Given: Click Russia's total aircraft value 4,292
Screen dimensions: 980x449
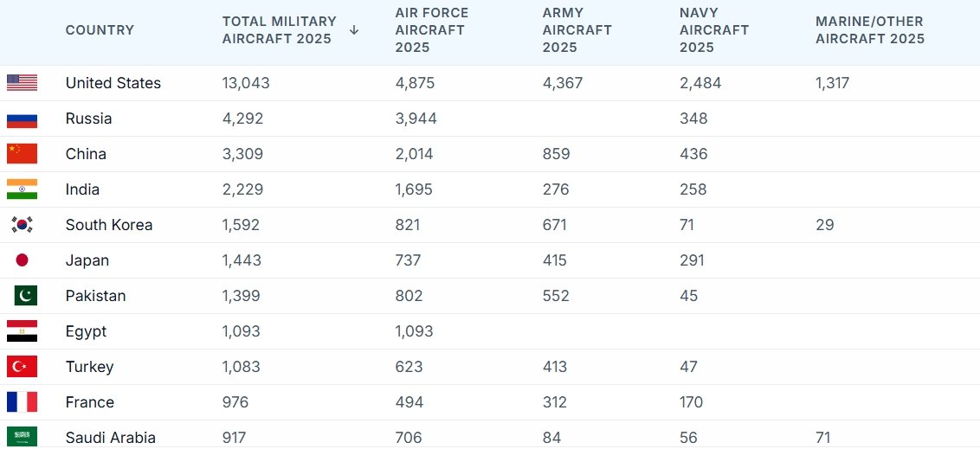Looking at the screenshot, I should (242, 119).
